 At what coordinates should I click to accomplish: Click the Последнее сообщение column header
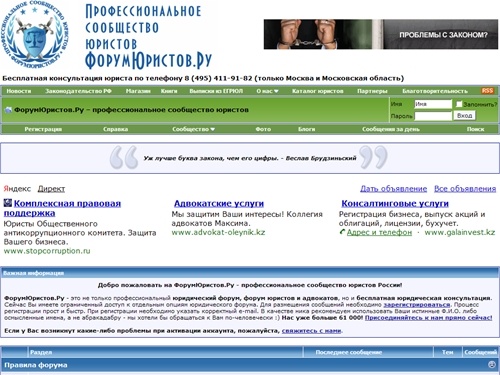click(x=349, y=352)
